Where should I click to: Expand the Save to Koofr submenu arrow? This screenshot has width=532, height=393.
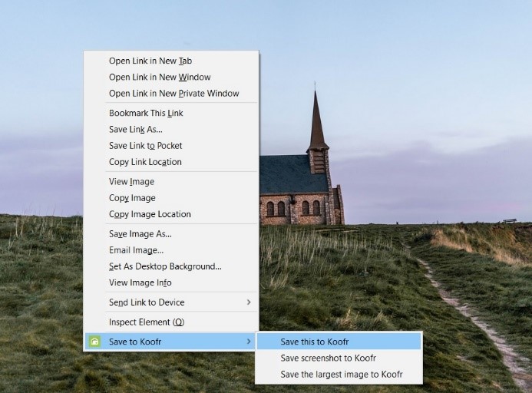pyautogui.click(x=248, y=342)
